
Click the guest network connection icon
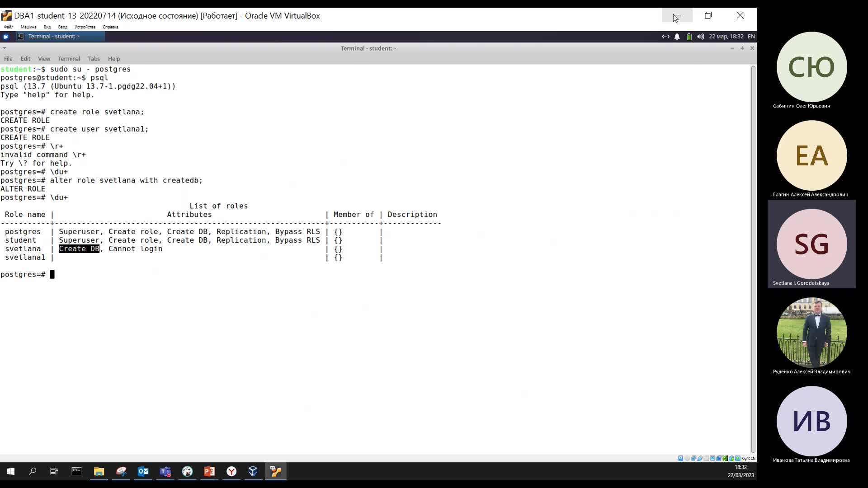point(665,37)
